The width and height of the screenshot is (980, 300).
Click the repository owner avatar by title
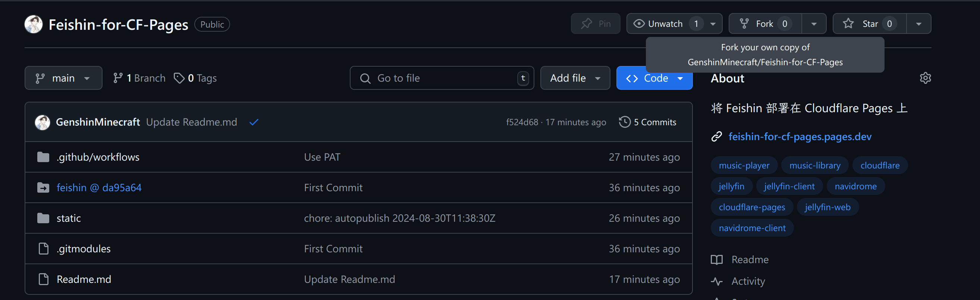[x=34, y=24]
